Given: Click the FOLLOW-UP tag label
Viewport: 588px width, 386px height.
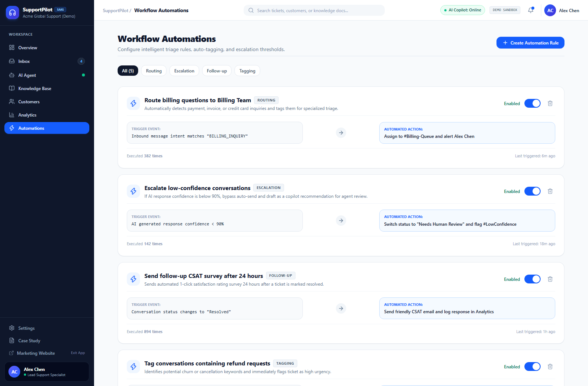Looking at the screenshot, I should 280,276.
